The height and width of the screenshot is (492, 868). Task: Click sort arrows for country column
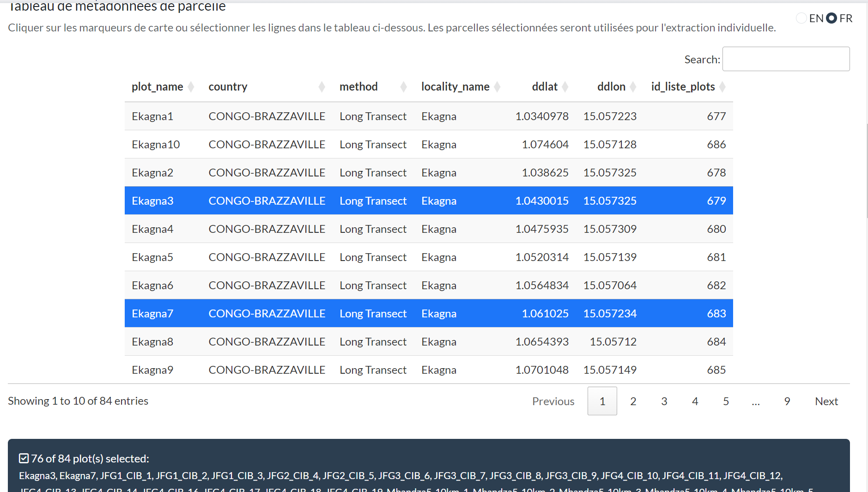pos(322,87)
